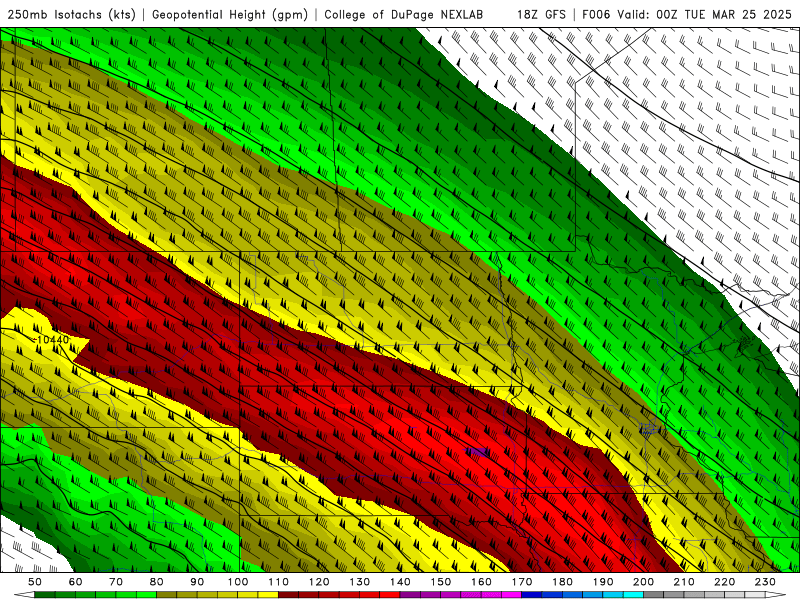This screenshot has width=800, height=600.
Task: Click the '50' legend value
Action: point(35,582)
